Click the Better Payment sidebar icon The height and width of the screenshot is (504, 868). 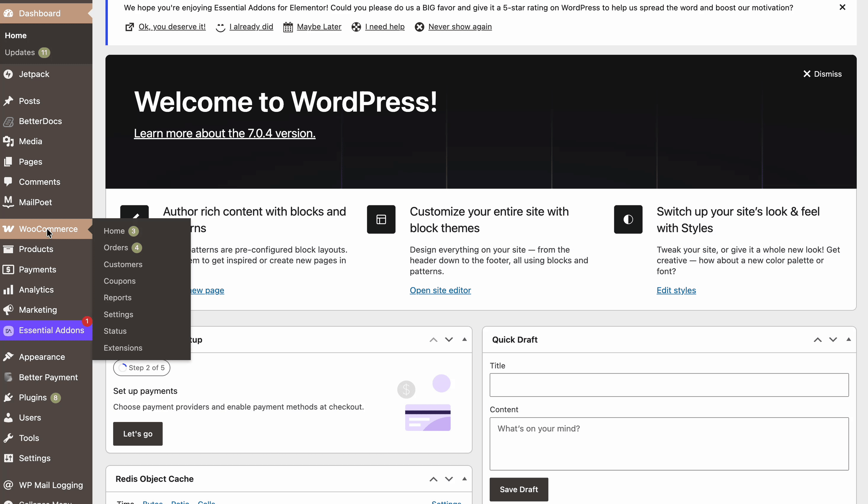click(8, 377)
